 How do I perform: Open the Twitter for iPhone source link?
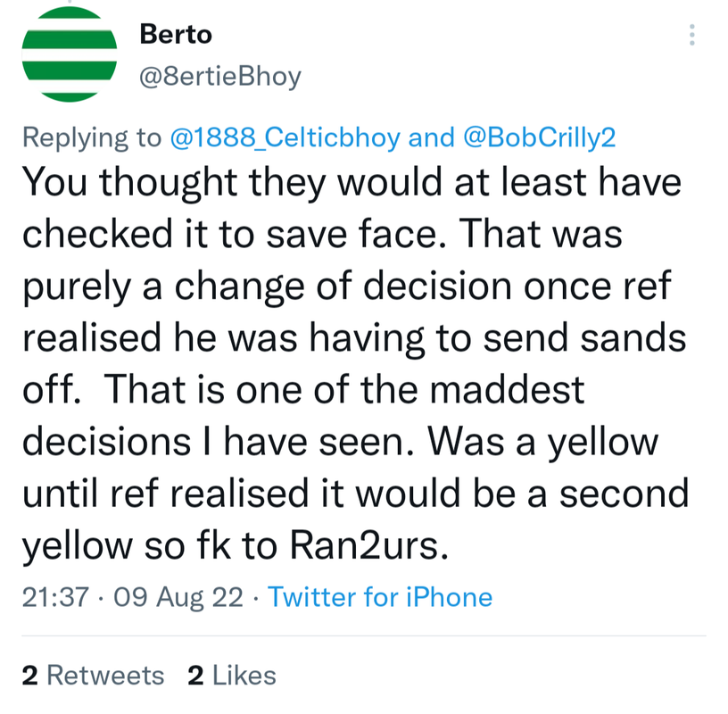[x=380, y=596]
